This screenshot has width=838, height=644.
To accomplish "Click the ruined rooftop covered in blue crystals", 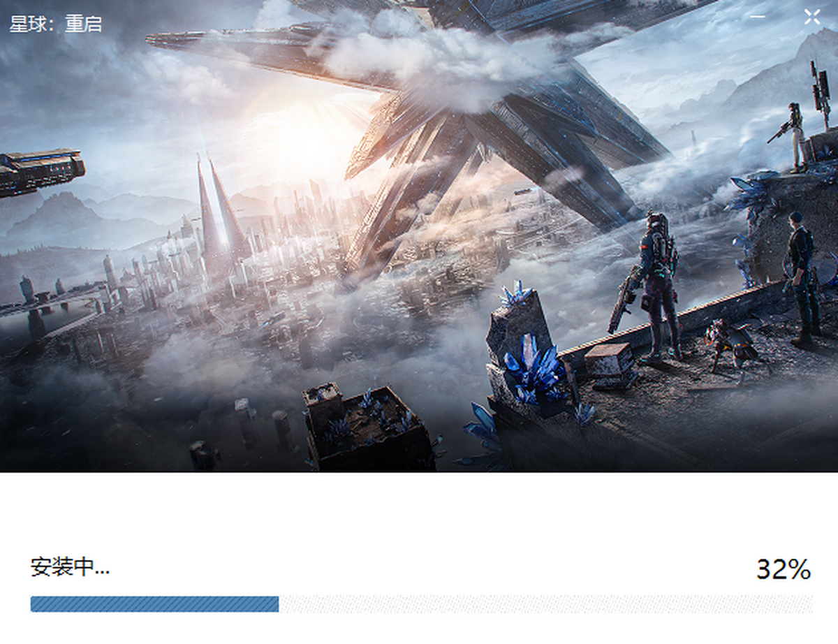I will (367, 426).
